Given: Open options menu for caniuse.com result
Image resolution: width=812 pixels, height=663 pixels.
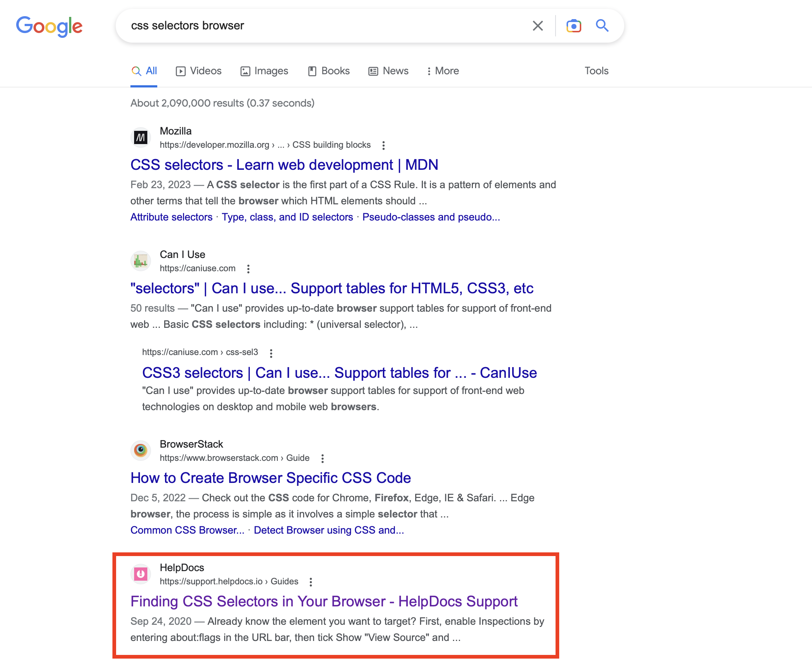Looking at the screenshot, I should [x=248, y=269].
